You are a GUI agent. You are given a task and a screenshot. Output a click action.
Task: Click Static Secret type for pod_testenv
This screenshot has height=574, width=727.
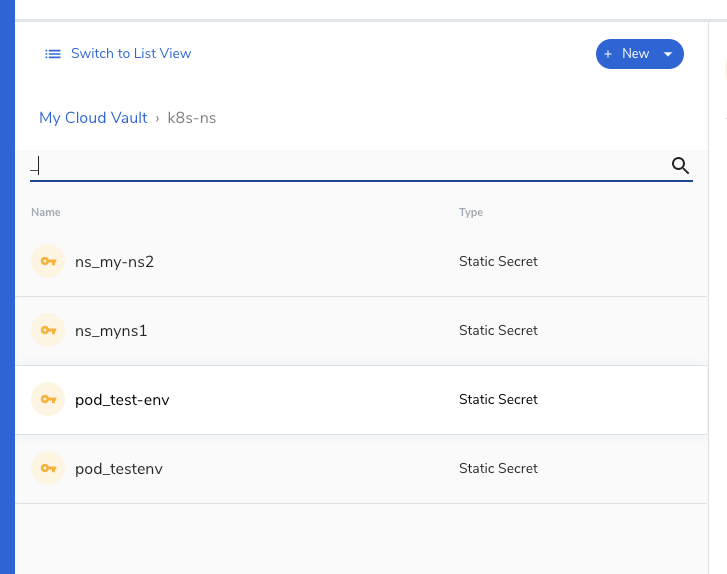(498, 469)
